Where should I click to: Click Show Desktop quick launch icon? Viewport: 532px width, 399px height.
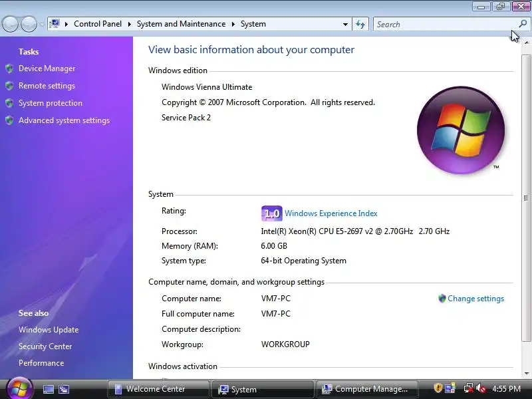(x=49, y=389)
